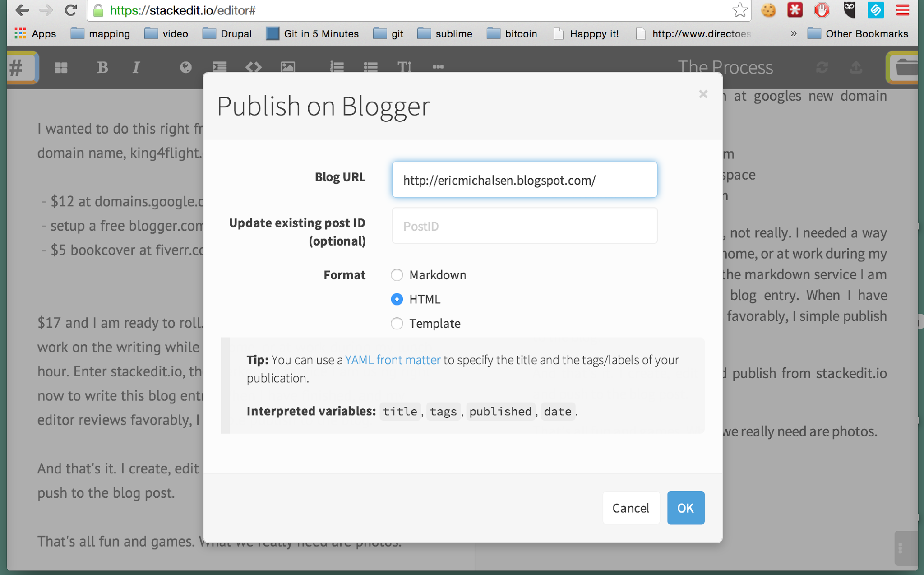Screen dimensions: 924x575
Task: Expand the bookmarks overflow chevron
Action: click(793, 34)
